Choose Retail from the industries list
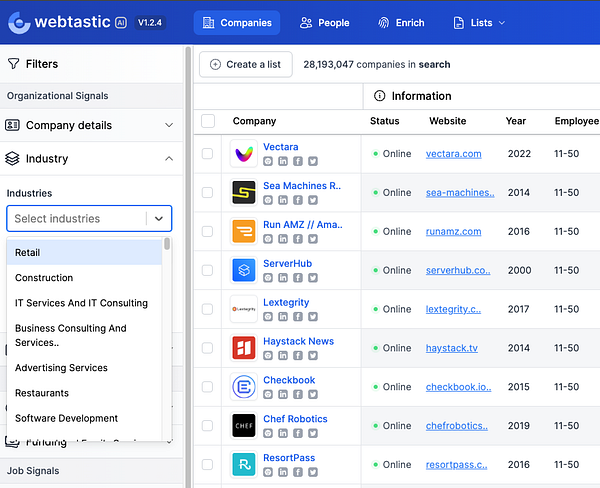The width and height of the screenshot is (600, 488). tap(28, 253)
